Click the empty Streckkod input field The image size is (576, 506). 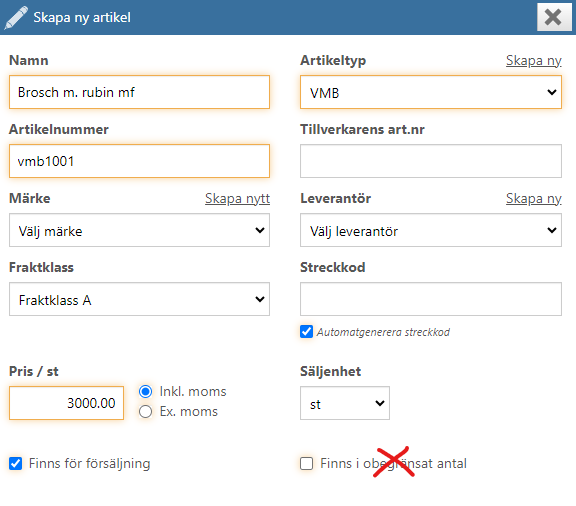tap(431, 299)
